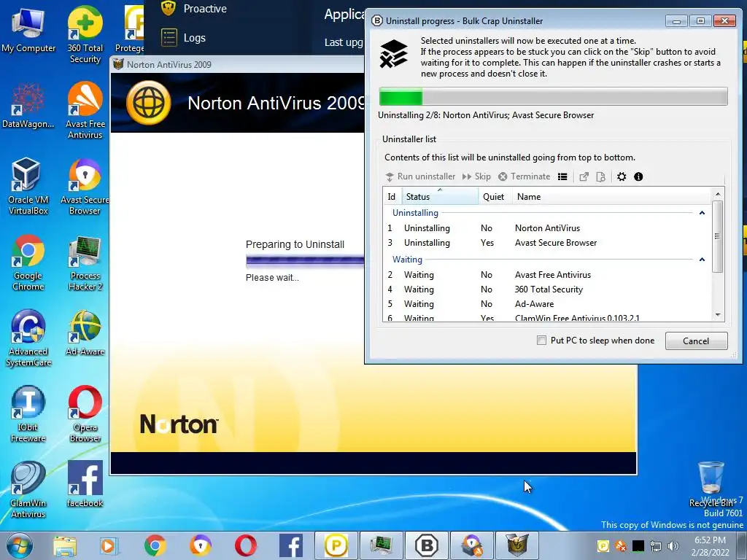Sort by the Id column header
747x560 pixels.
(x=392, y=196)
